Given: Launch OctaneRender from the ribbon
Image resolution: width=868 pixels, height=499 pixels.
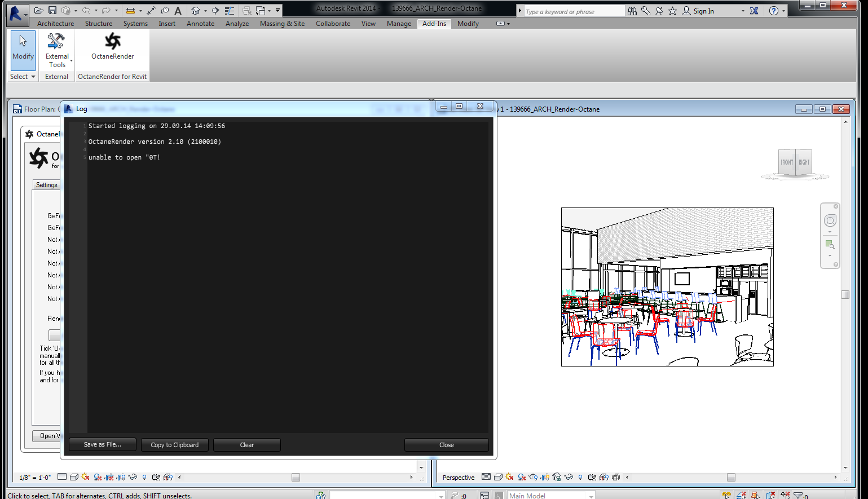Looking at the screenshot, I should point(113,46).
